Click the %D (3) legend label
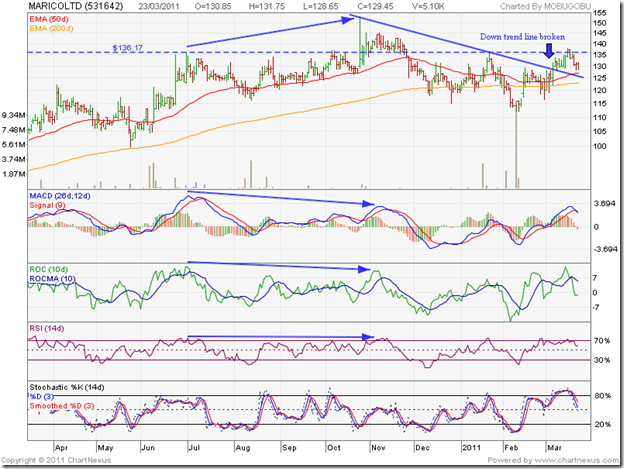The image size is (624, 469). click(x=41, y=397)
